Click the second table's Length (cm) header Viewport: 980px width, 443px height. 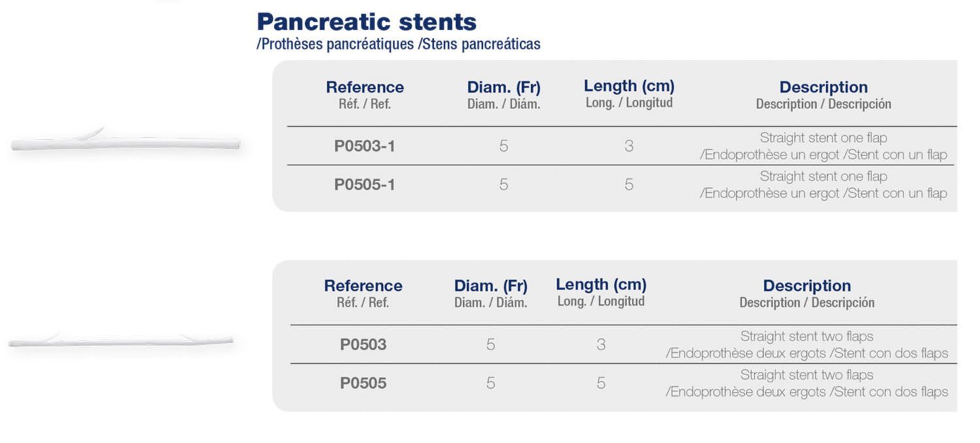tap(601, 285)
